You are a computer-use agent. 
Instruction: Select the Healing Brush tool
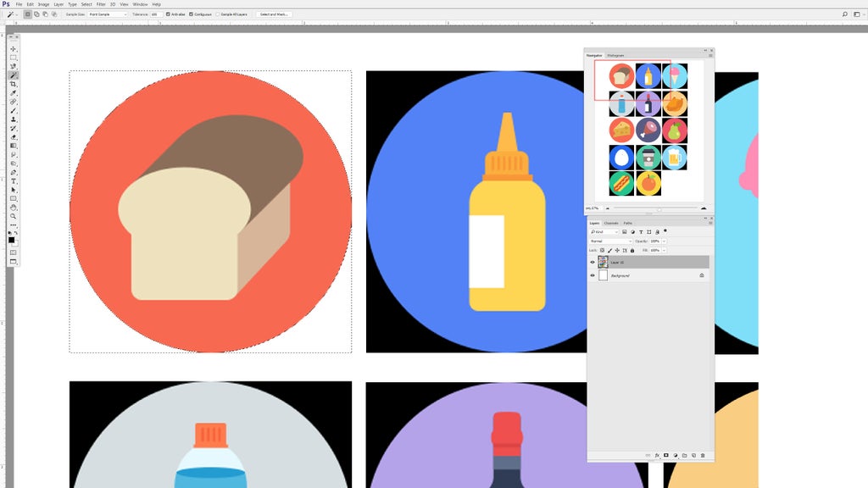(14, 102)
